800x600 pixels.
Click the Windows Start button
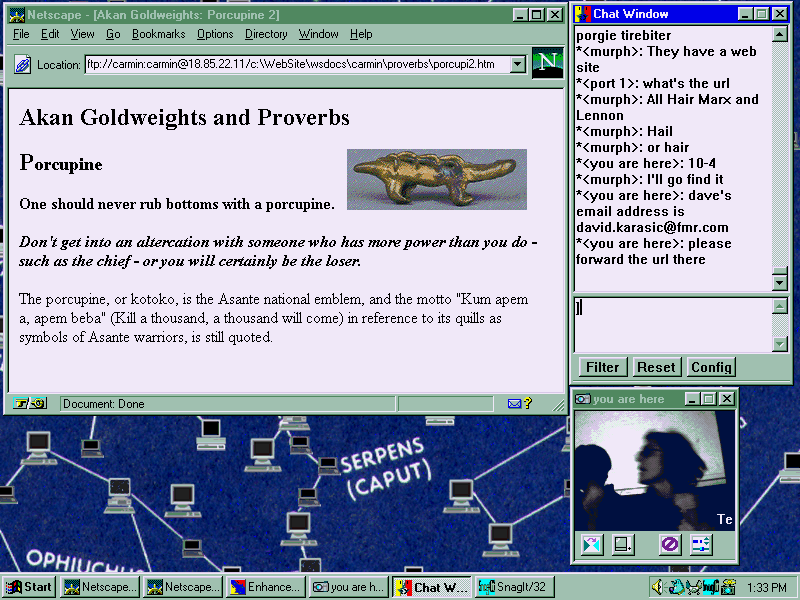point(29,587)
